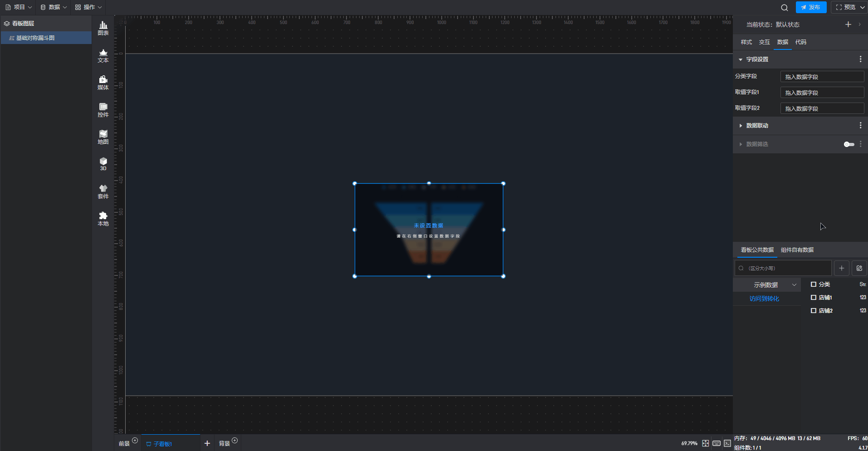Check the 店铺1 field checkbox
This screenshot has width=868, height=451.
[814, 298]
